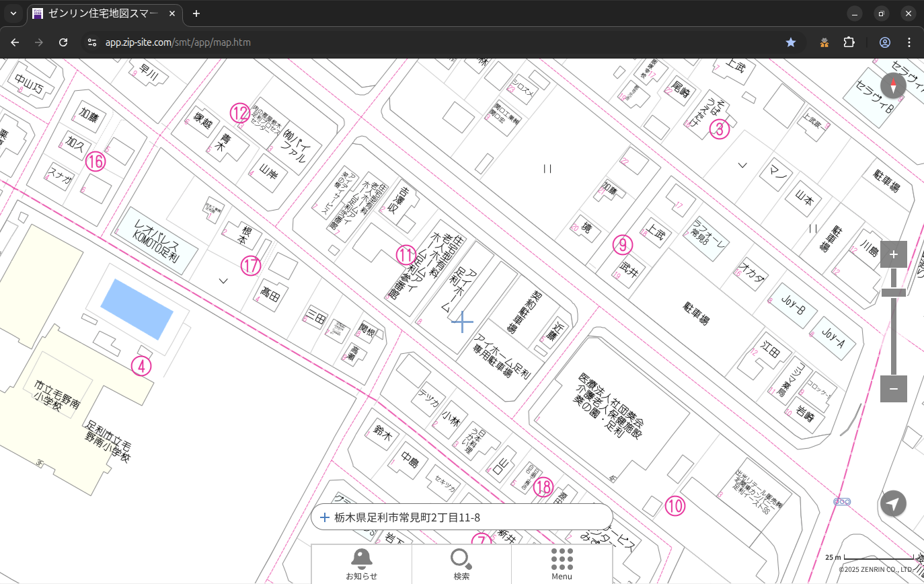Select the ゼンリン住宅地図 browser tab

(x=104, y=13)
